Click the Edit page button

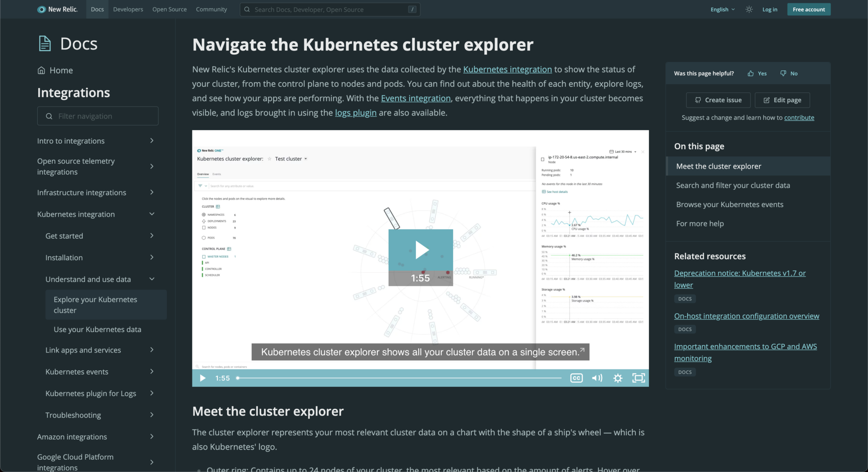click(x=782, y=100)
